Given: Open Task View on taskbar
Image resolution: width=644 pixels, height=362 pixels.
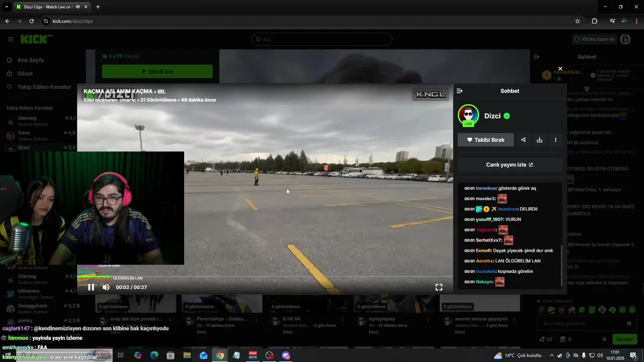Looking at the screenshot, I should click(121, 355).
